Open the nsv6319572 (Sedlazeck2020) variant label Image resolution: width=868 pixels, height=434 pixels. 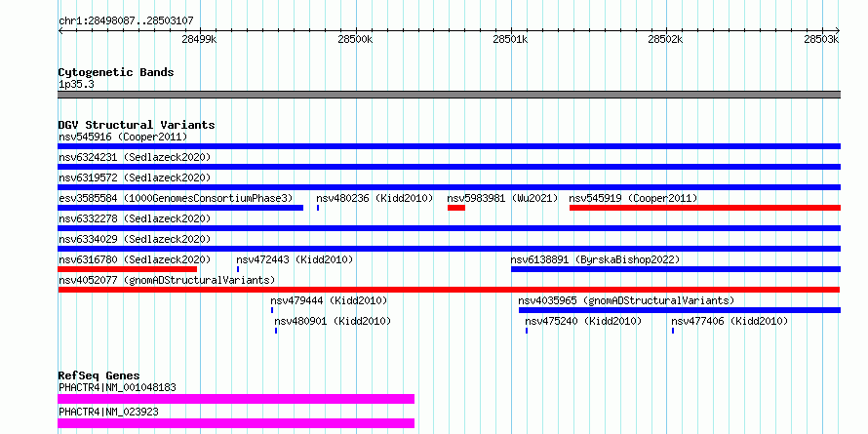point(135,178)
